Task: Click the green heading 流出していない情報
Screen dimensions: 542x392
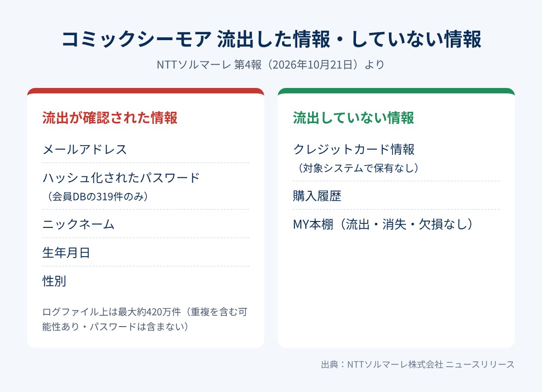Action: (353, 118)
